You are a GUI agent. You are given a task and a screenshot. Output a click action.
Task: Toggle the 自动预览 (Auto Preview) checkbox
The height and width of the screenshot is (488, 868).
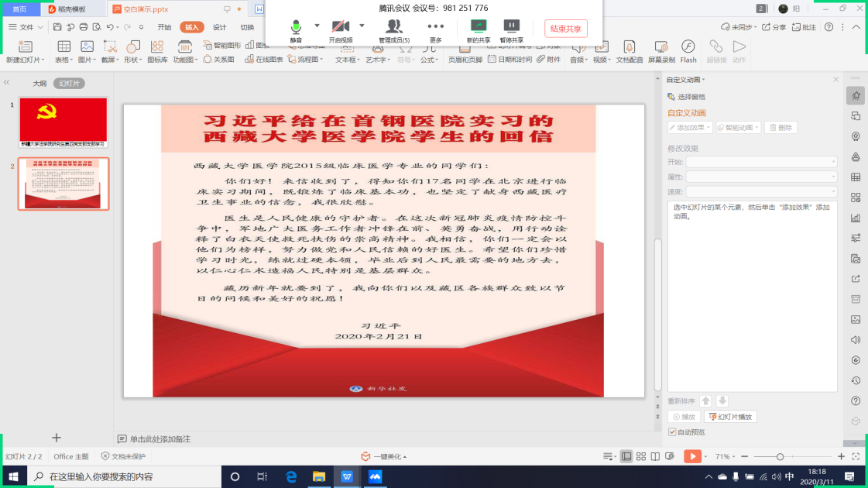coord(672,432)
